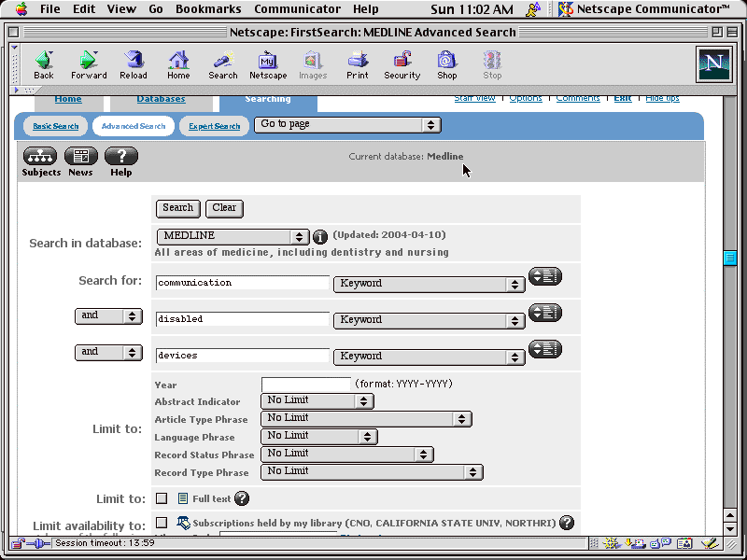Reload the current page

point(134,64)
